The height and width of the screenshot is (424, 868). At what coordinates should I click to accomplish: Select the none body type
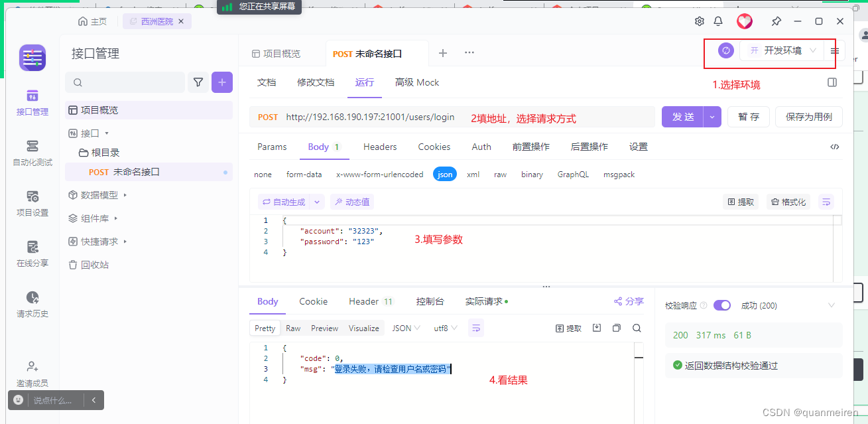[x=263, y=175]
